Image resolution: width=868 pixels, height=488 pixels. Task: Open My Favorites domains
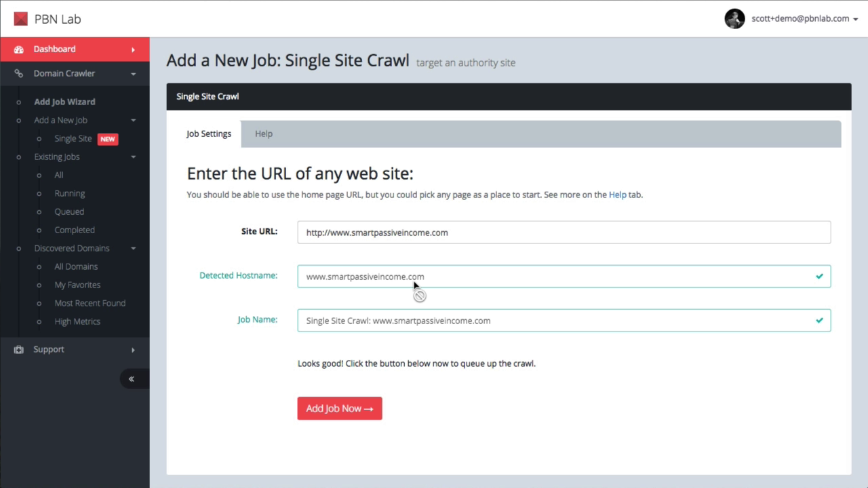(77, 285)
